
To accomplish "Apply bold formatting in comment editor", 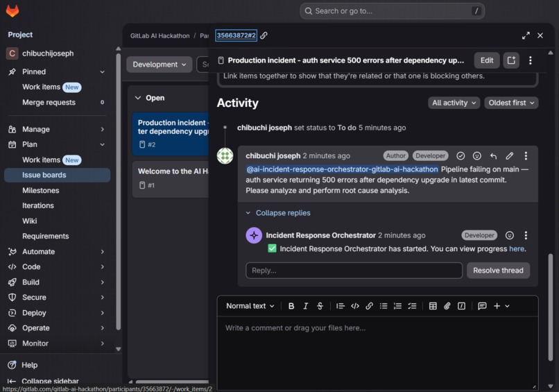I will (291, 306).
